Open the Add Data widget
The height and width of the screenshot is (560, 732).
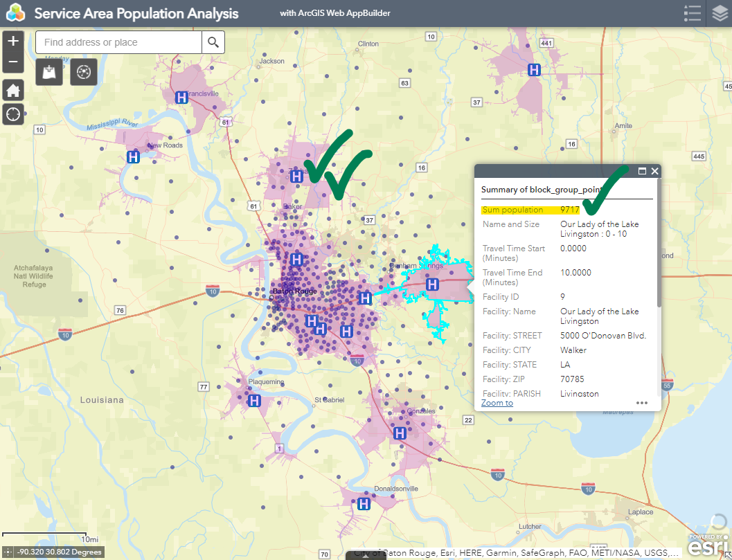[49, 72]
